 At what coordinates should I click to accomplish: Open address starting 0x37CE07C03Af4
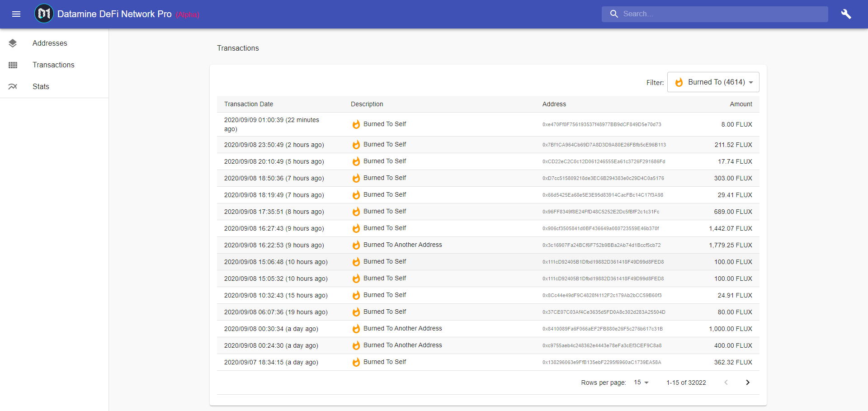[x=604, y=312]
